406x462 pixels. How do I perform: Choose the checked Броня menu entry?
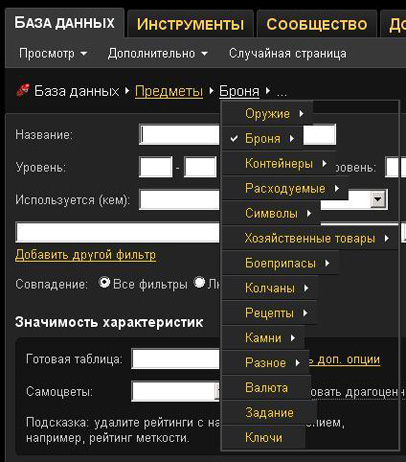click(x=262, y=138)
